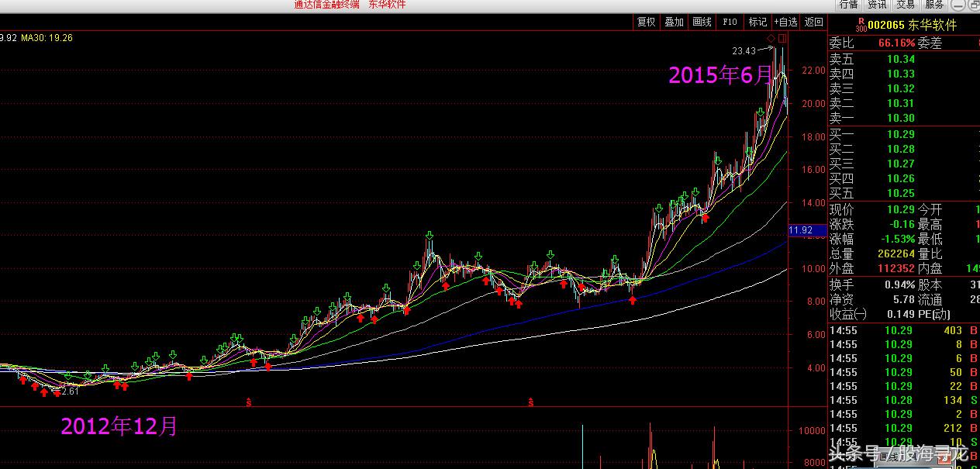Click the 卖四 price 10.33
980x469 pixels.
pyautogui.click(x=900, y=74)
